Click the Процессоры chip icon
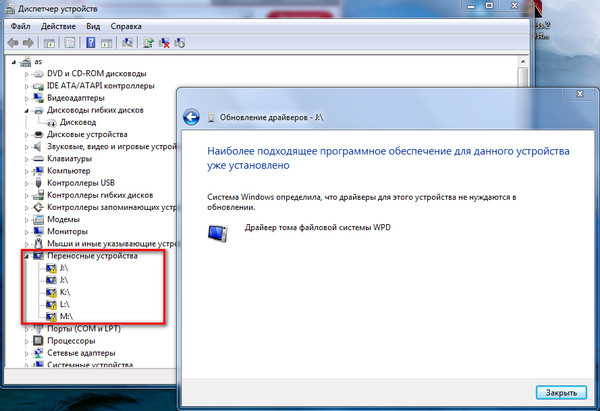600x411 pixels. point(38,341)
